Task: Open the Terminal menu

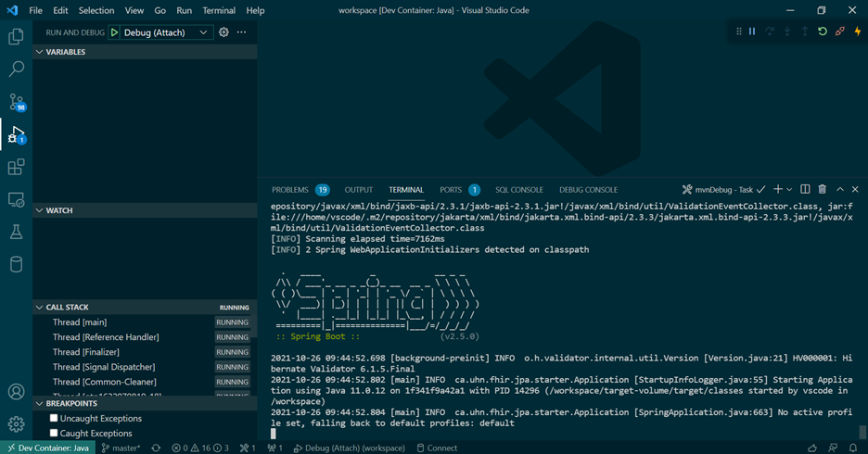Action: point(219,10)
